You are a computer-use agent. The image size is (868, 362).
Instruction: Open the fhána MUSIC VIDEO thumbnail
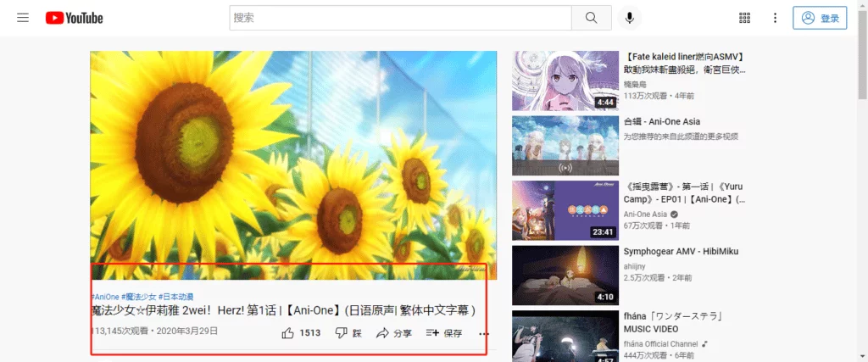565,336
